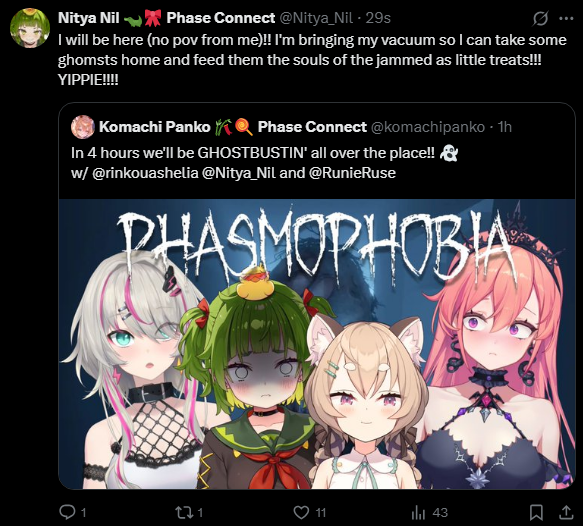Viewport: 583px width, 526px height.
Task: Open Komachi Panko's small avatar
Action: point(83,127)
